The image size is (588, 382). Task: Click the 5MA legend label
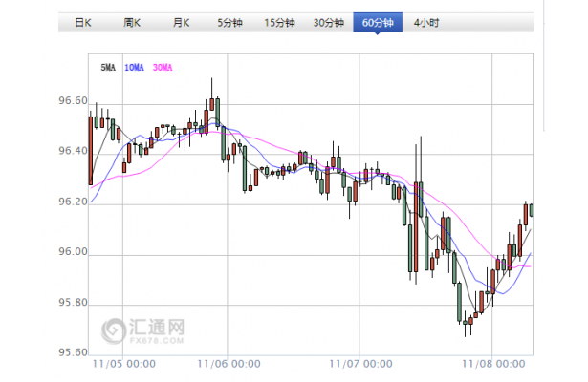tap(108, 68)
